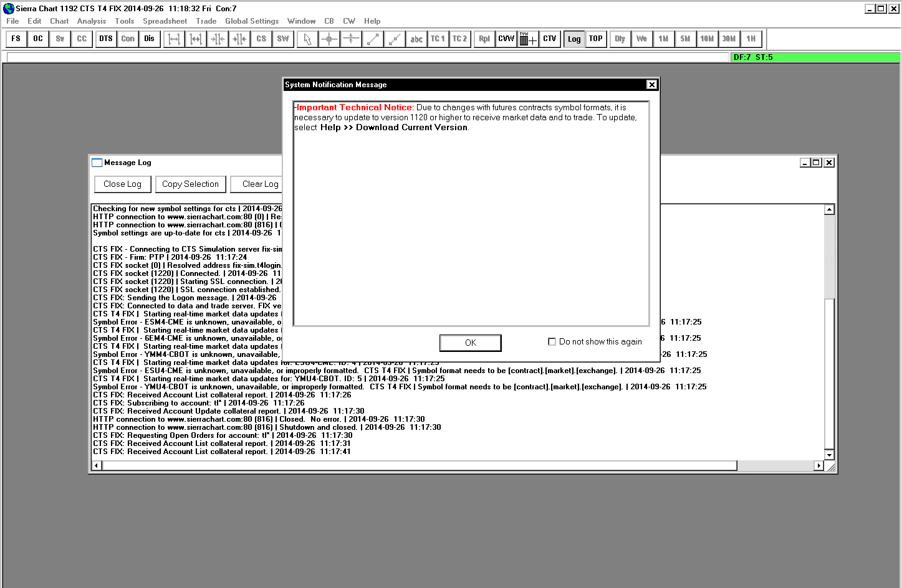
Task: Select the abc text tool
Action: [416, 39]
